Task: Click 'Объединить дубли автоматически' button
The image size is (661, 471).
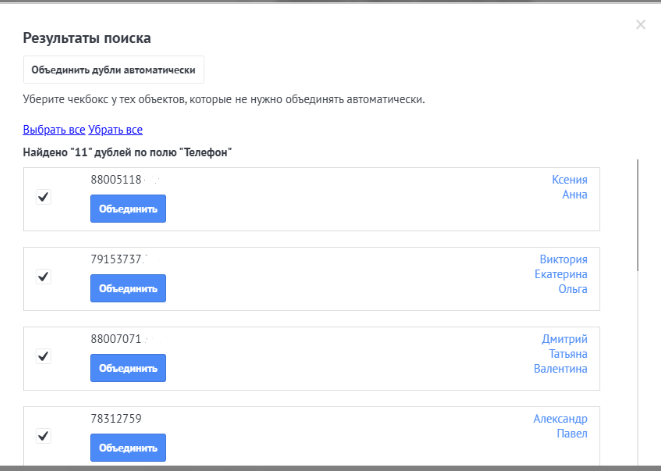Action: (x=113, y=70)
